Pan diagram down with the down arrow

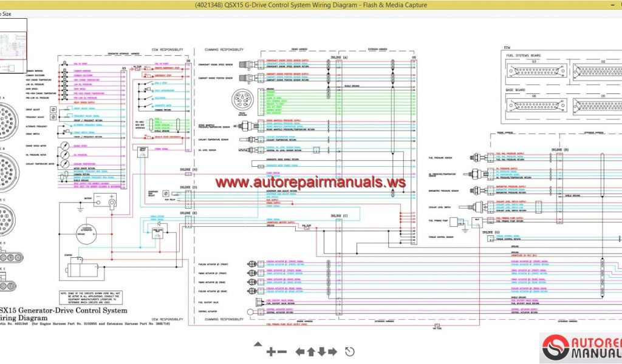click(x=321, y=351)
